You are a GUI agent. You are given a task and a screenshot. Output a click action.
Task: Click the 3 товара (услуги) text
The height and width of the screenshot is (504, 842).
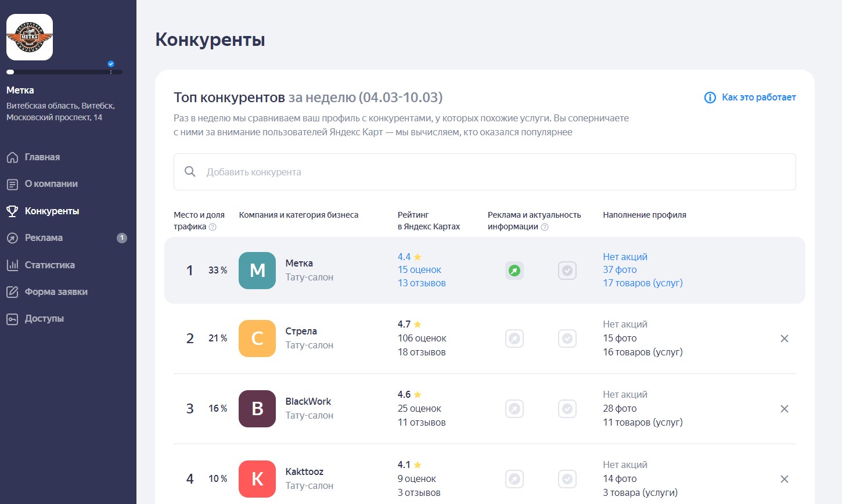(x=641, y=493)
